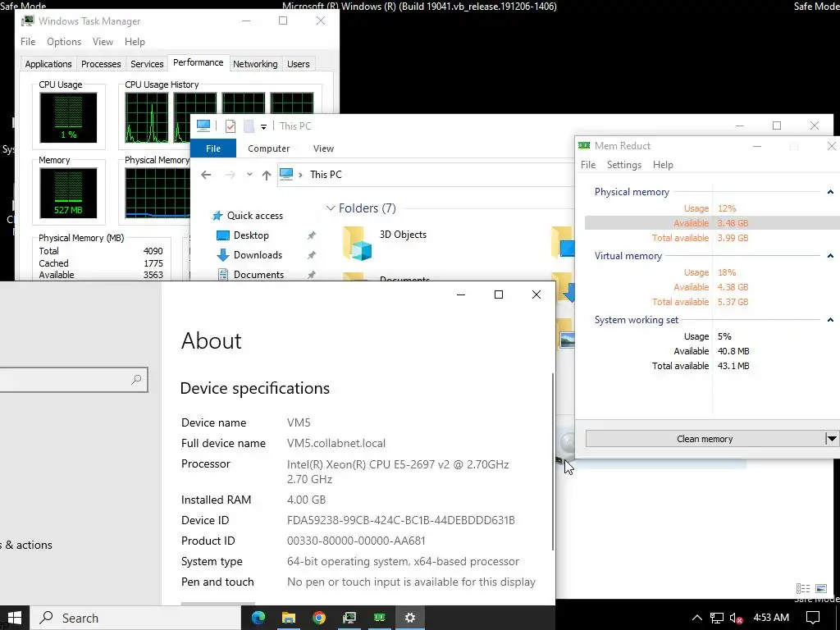Unpin Downloads from Quick access
The width and height of the screenshot is (840, 630).
click(311, 255)
